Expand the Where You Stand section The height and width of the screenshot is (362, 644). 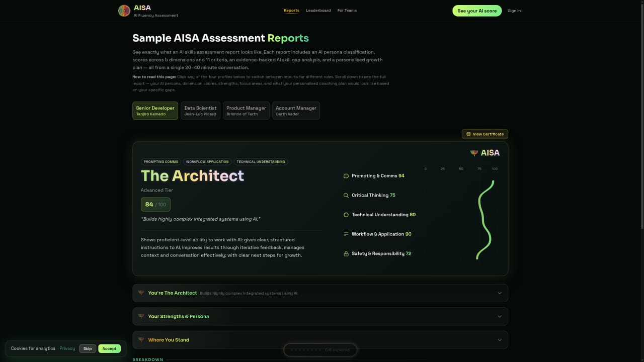(320, 340)
